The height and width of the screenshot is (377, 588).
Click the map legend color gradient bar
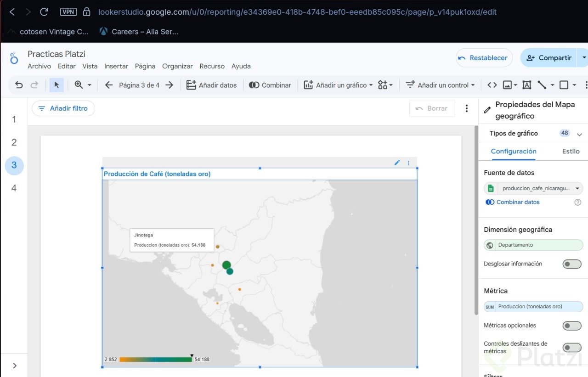tap(155, 359)
